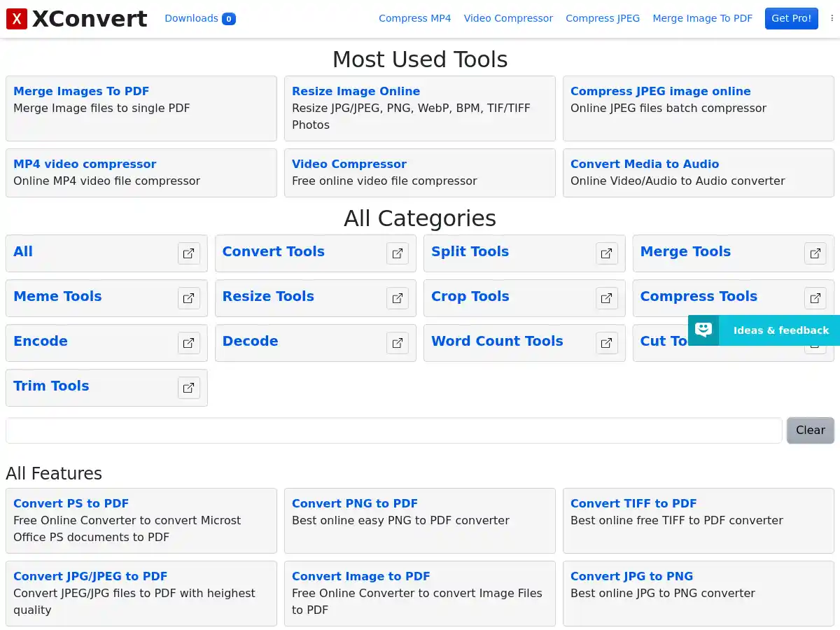Image resolution: width=840 pixels, height=630 pixels.
Task: Open the Convert Tools external link icon
Action: point(397,253)
